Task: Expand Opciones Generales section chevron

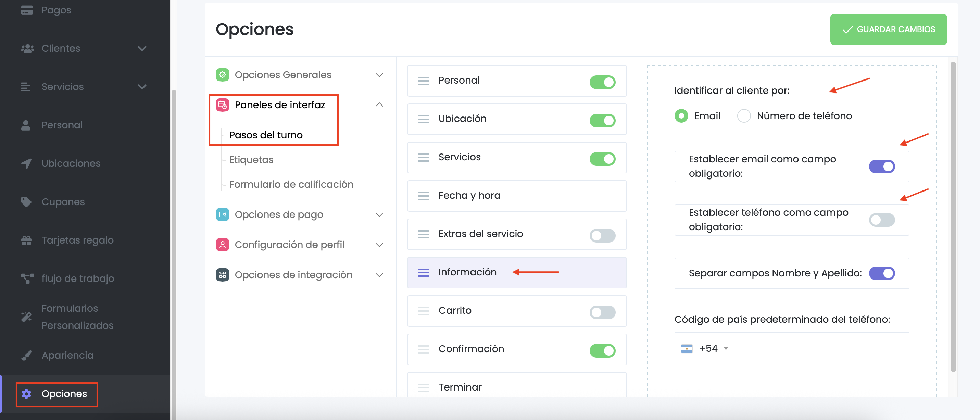Action: tap(379, 75)
